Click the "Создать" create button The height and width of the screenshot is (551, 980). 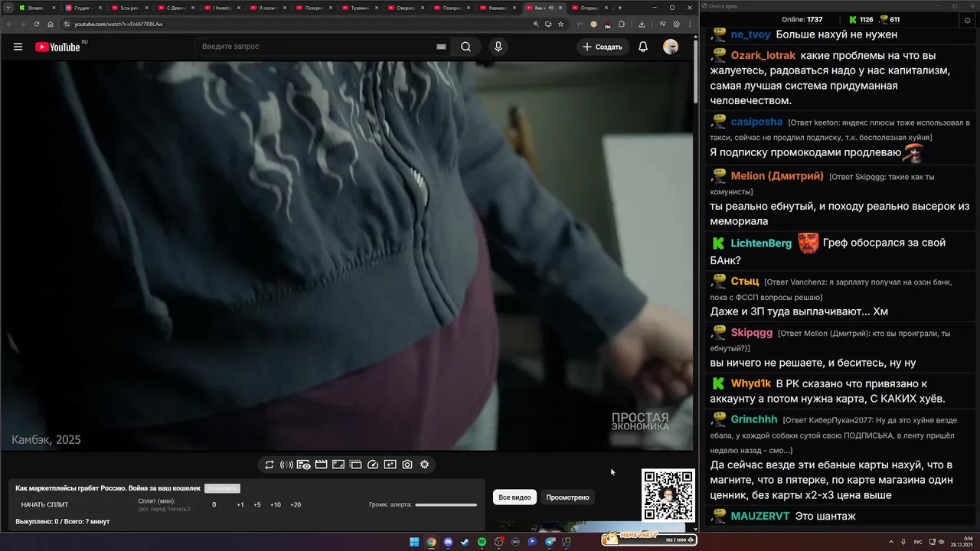[x=603, y=47]
